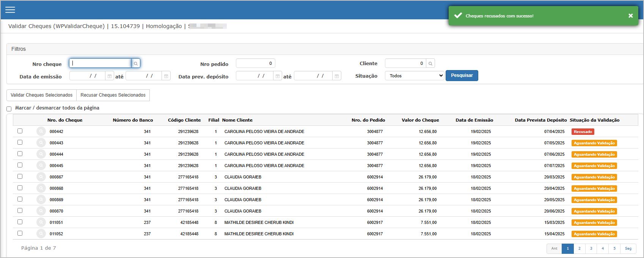
Task: Click MATHILDE DESIREE CHERUB KINDI in row 011051
Action: tap(259, 223)
